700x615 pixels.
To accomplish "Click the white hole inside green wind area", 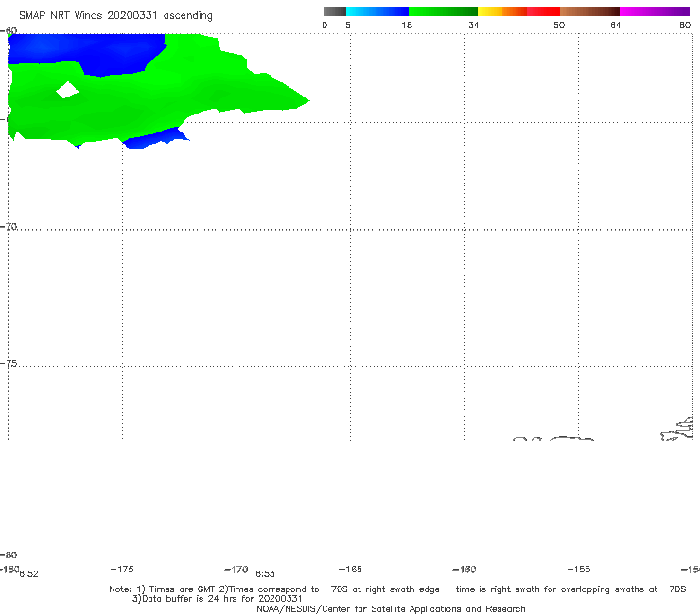I will point(67,90).
